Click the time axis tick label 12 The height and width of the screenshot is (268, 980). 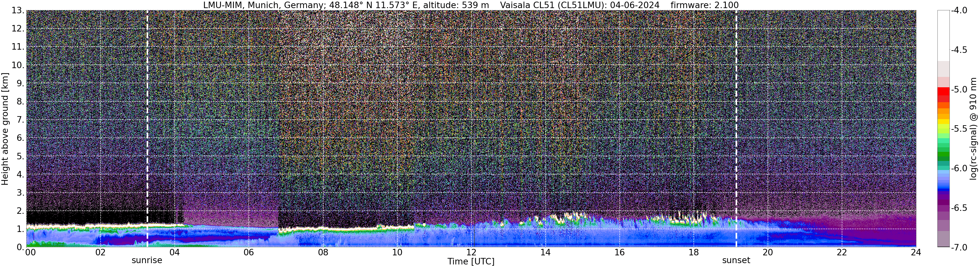[x=471, y=252]
